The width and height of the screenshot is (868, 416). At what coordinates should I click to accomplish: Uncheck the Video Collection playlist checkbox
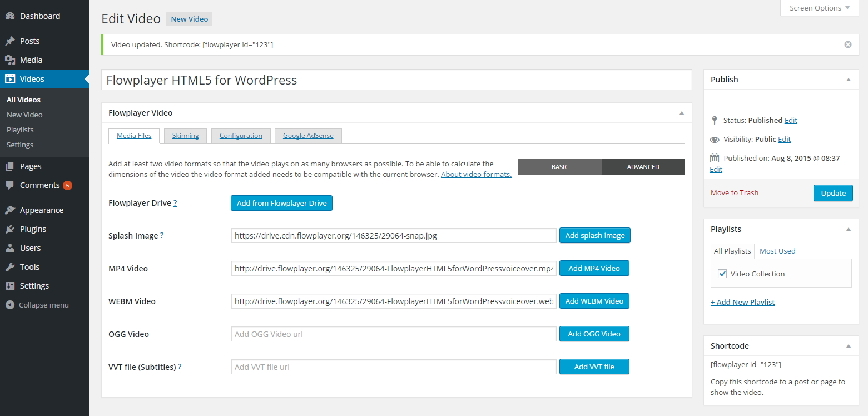pyautogui.click(x=722, y=274)
